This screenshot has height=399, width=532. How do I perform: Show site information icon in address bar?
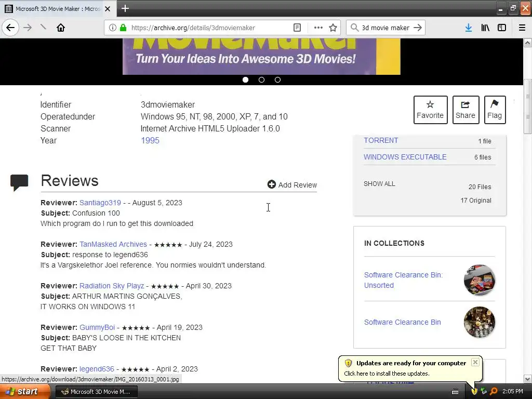pyautogui.click(x=113, y=28)
